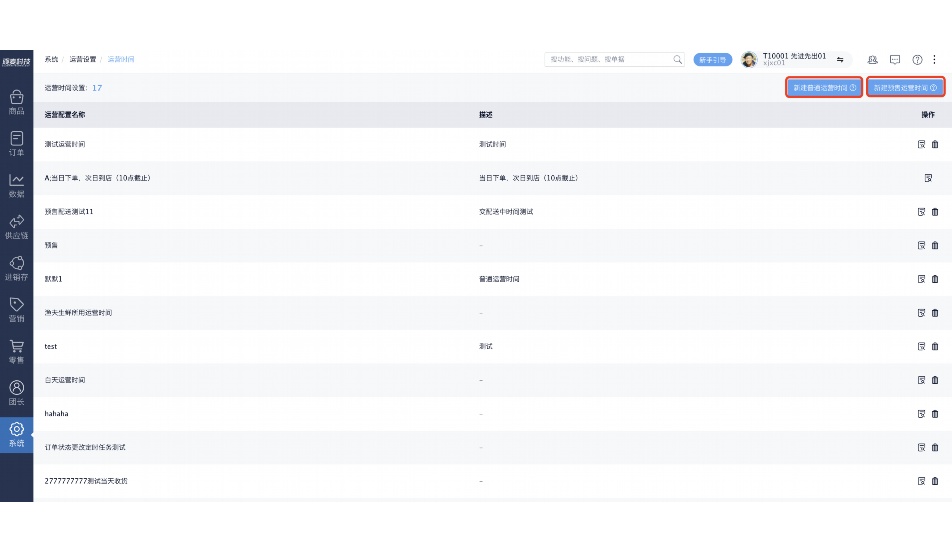
Task: Open the three-dot more options menu
Action: click(934, 60)
